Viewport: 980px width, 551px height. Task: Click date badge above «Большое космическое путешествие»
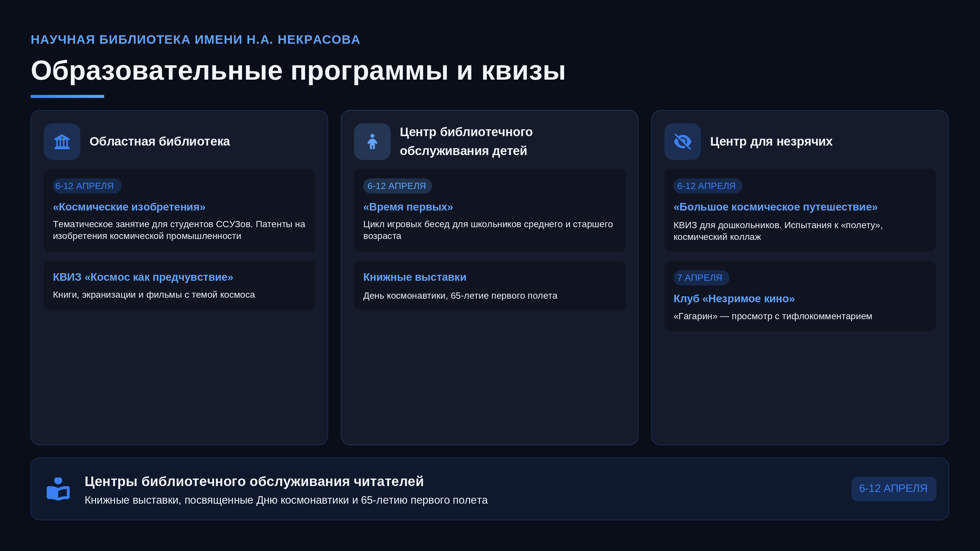[x=707, y=186]
